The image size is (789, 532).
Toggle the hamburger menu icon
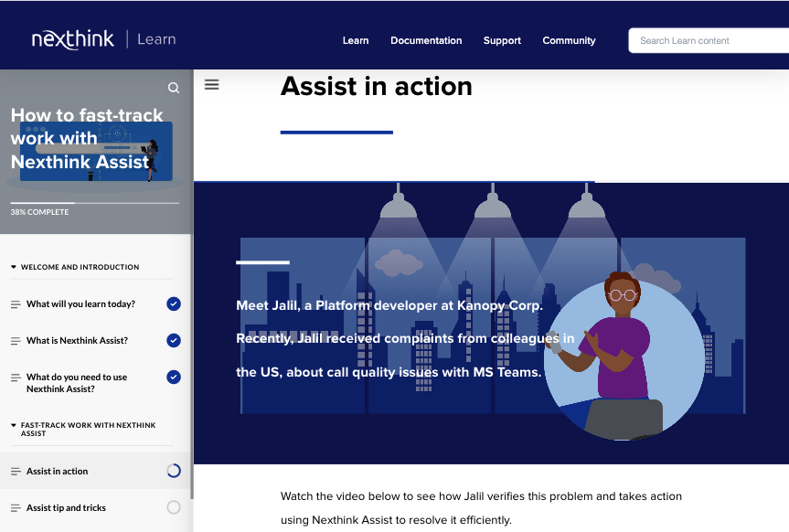212,85
